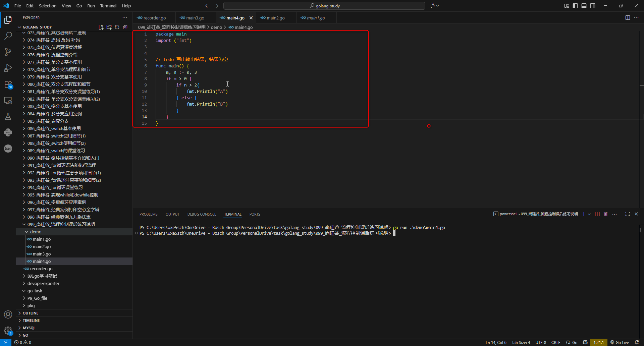
Task: Click demo in the breadcrumb path
Action: coord(216,27)
